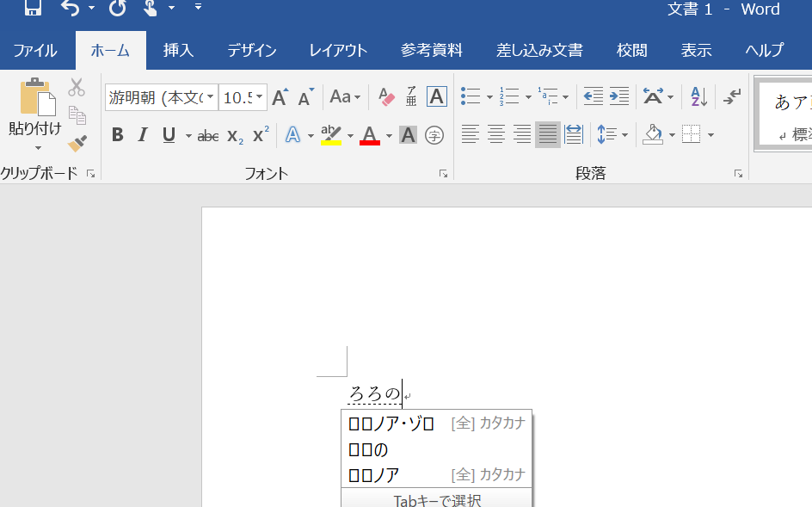
Task: Open the font name combo box 游明朝
Action: coord(161,97)
